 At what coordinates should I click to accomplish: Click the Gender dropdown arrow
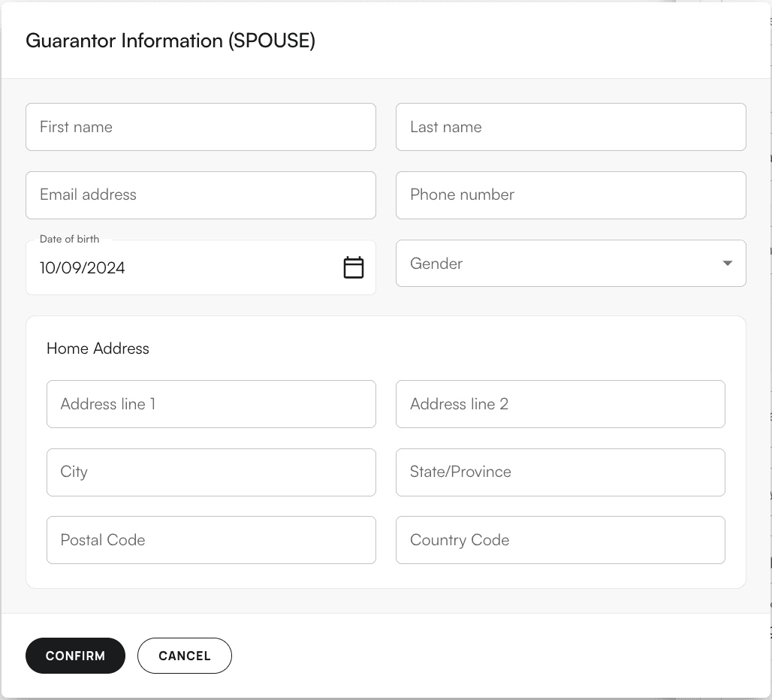726,263
